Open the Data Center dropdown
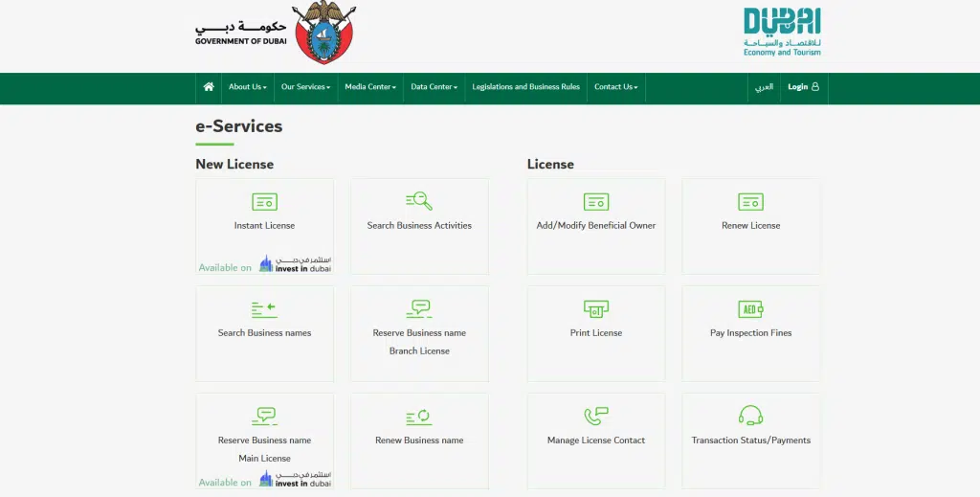980x497 pixels. 434,87
